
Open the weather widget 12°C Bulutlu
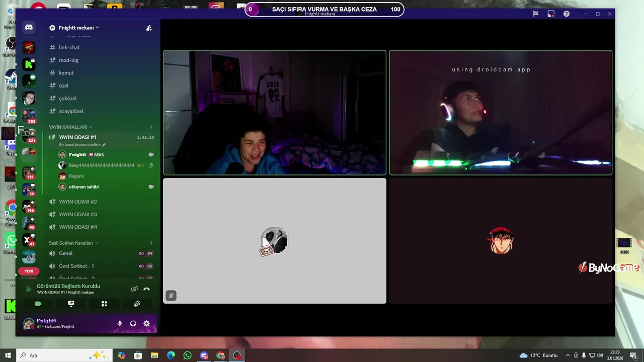click(539, 355)
